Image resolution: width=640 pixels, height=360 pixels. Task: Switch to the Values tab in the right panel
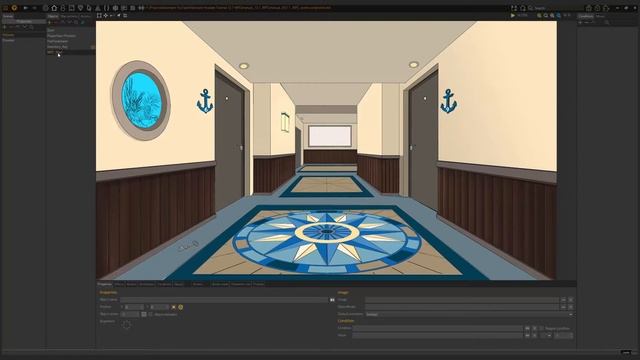tap(600, 16)
